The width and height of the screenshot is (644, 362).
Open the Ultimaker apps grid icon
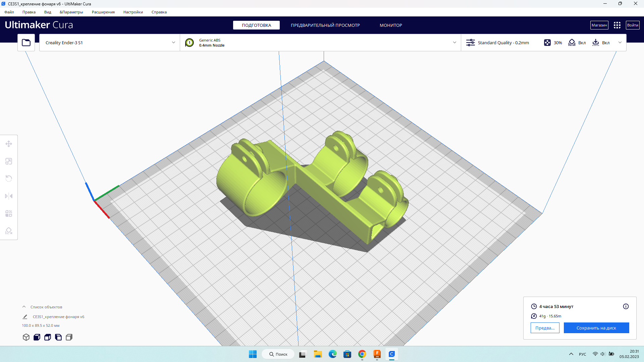coord(617,25)
